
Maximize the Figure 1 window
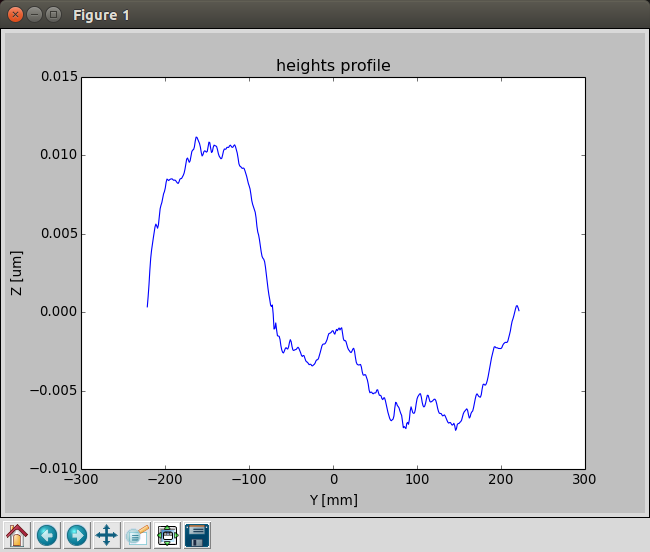point(53,15)
